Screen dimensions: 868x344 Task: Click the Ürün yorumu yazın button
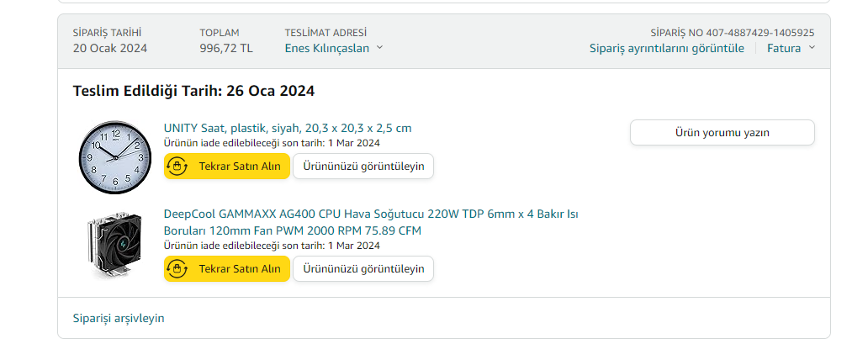(x=722, y=132)
